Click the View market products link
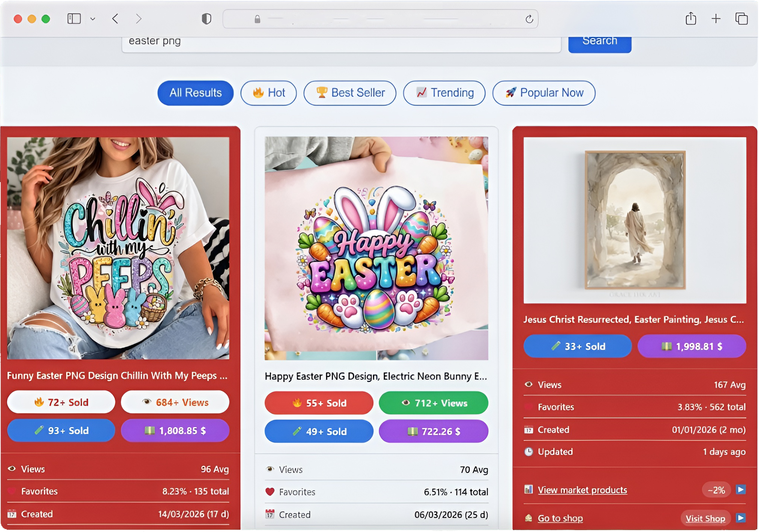Viewport: 759px width, 532px height. (582, 490)
